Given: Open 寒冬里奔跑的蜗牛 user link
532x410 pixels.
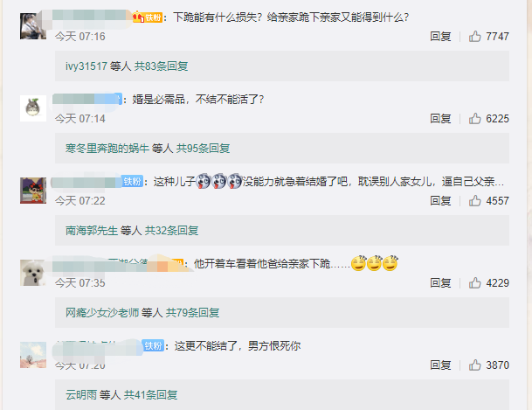Looking at the screenshot, I should pyautogui.click(x=107, y=149).
